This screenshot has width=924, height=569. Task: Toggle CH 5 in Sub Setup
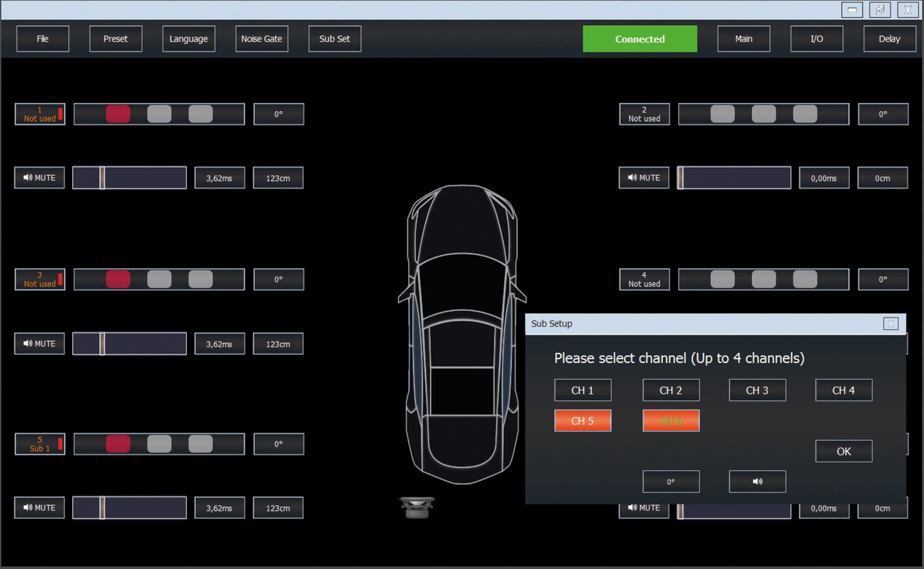[582, 420]
